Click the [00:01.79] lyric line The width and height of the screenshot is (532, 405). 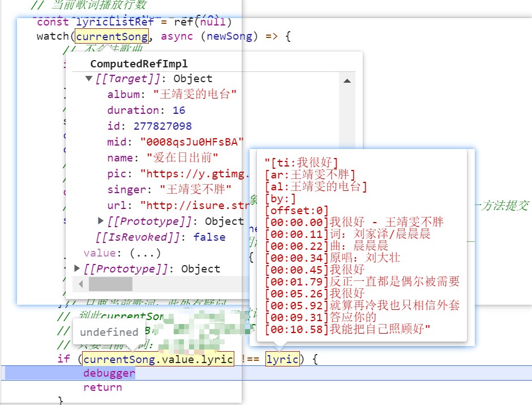tap(362, 282)
